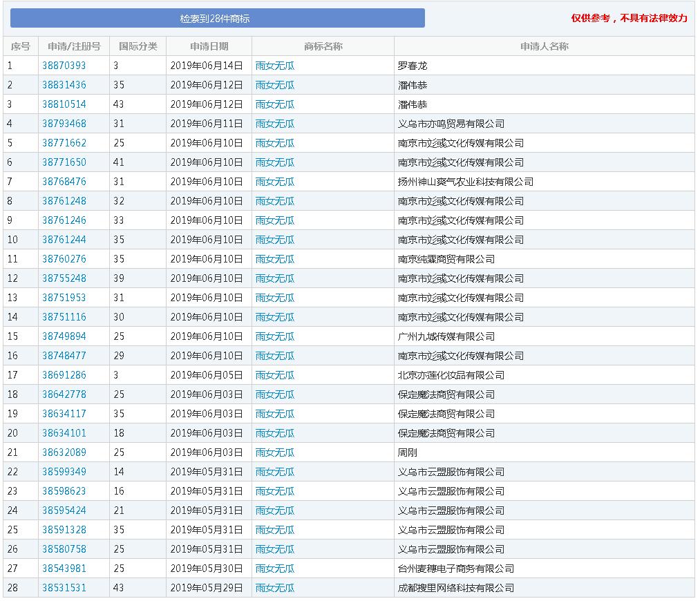Click the 检索到28件商标 result bar
The width and height of the screenshot is (700, 601).
pyautogui.click(x=217, y=19)
